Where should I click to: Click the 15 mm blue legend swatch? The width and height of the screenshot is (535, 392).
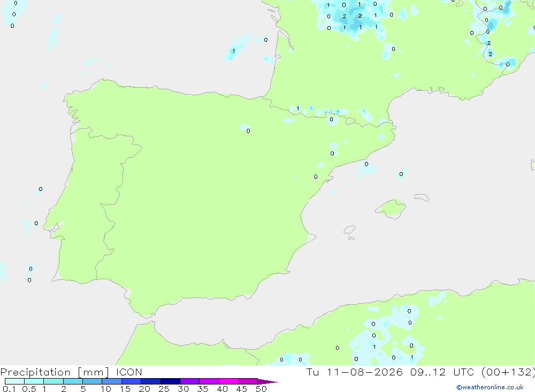(x=131, y=381)
